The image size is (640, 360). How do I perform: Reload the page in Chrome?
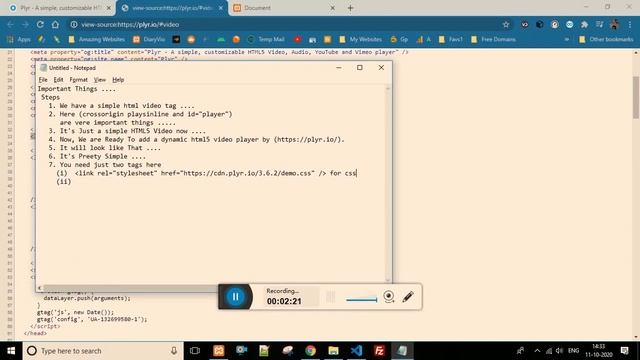[x=40, y=24]
